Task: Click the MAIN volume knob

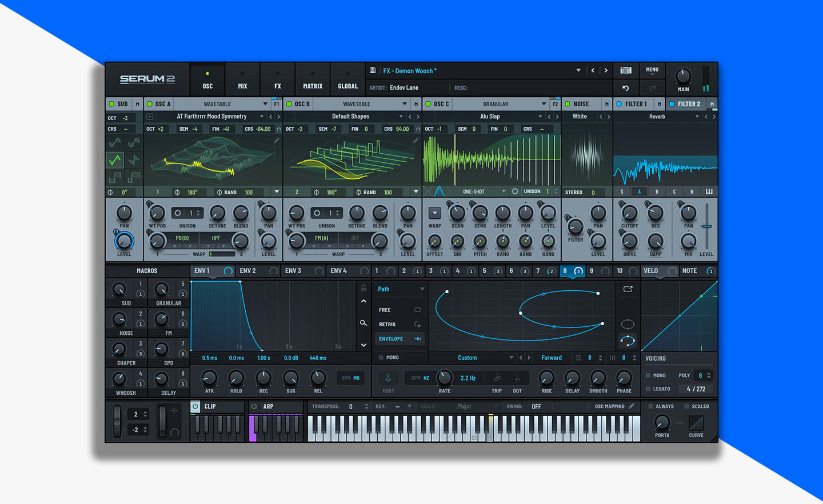Action: 683,76
